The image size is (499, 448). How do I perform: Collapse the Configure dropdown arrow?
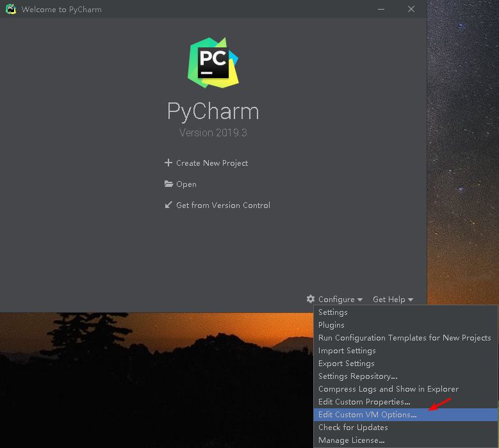click(360, 300)
